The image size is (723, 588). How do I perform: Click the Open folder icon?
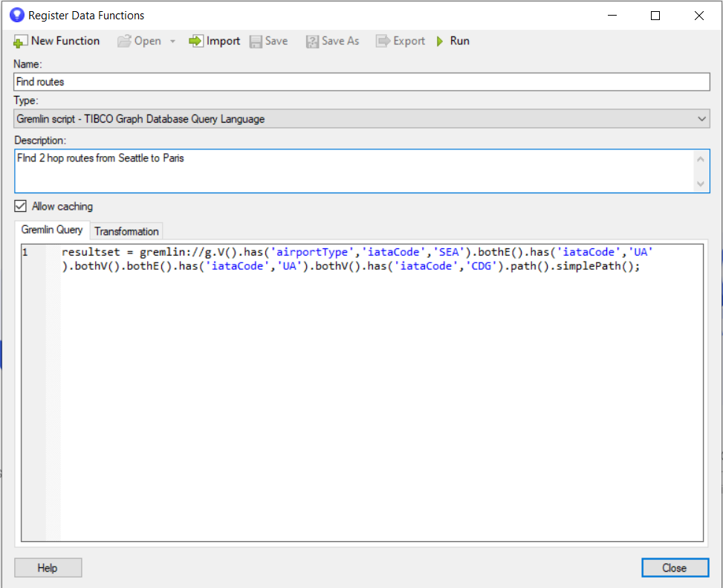tap(124, 42)
